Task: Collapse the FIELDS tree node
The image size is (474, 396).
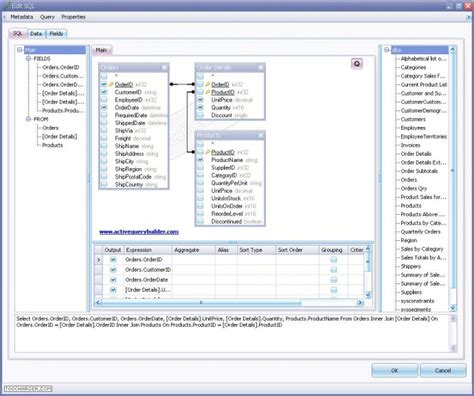Action: tap(29, 59)
